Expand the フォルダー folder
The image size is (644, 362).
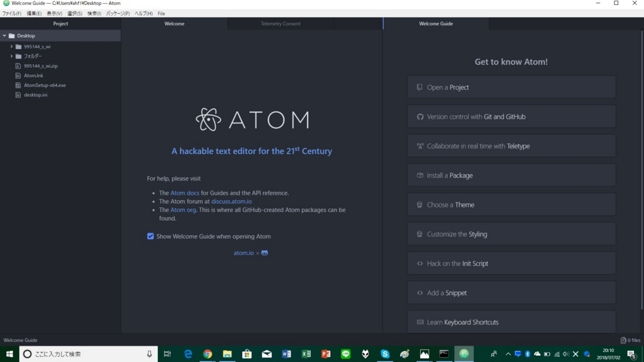[x=11, y=56]
